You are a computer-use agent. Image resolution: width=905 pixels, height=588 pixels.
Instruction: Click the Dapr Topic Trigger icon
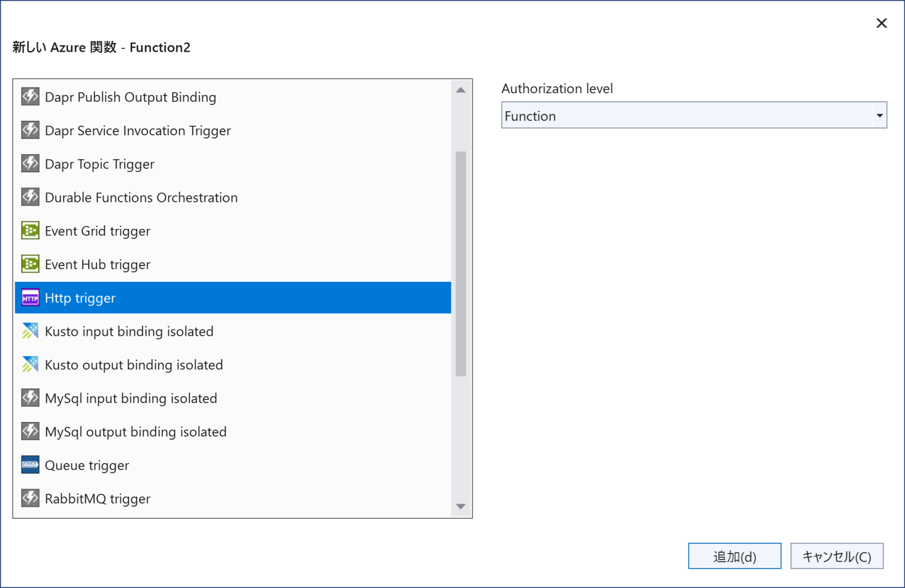30,164
